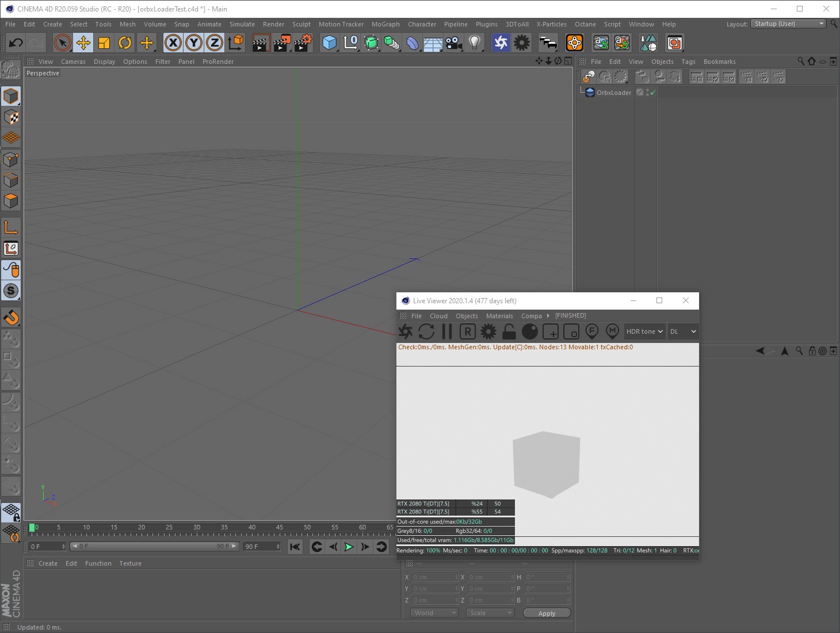Click the refresh arrows icon in Live Viewer

click(426, 331)
